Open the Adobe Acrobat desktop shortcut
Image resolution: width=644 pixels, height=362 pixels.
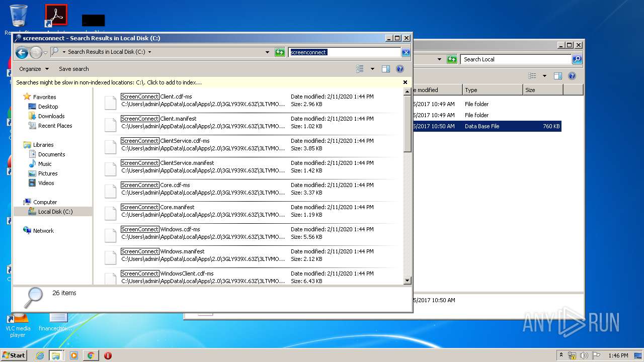point(56,16)
